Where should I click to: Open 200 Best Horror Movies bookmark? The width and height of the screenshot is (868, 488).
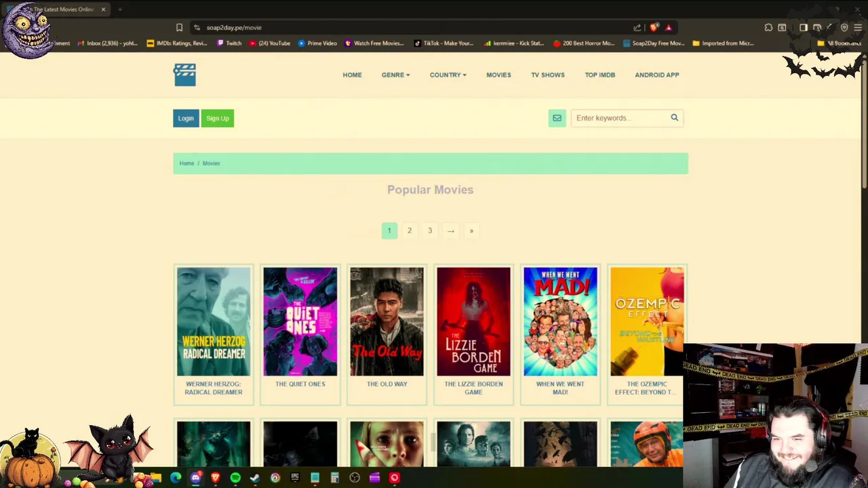tap(584, 43)
